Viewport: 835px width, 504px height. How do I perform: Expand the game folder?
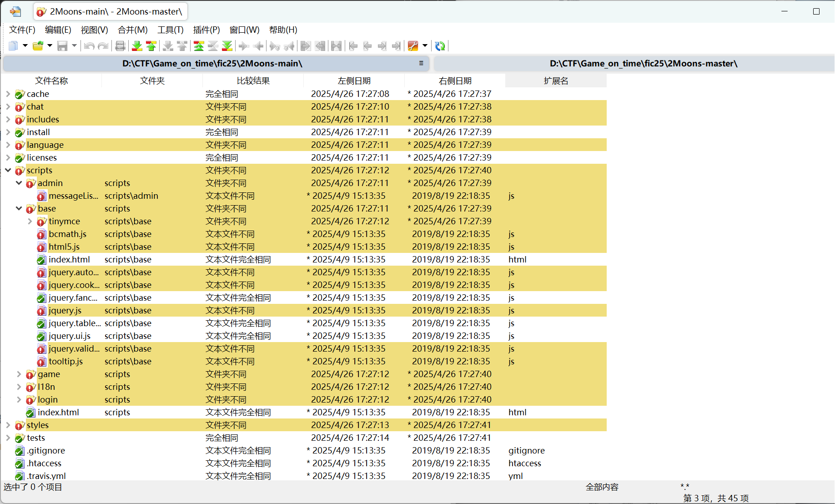coord(19,374)
